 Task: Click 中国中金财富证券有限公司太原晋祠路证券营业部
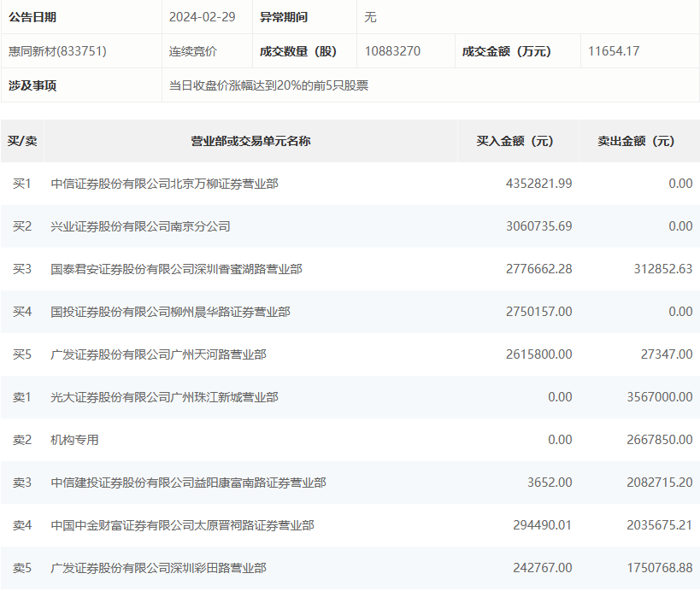pos(183,525)
